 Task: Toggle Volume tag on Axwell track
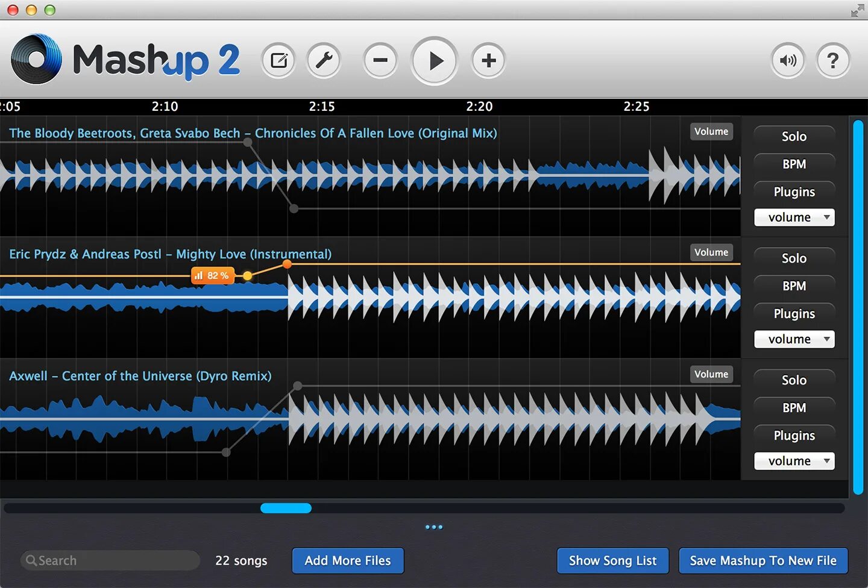tap(711, 374)
